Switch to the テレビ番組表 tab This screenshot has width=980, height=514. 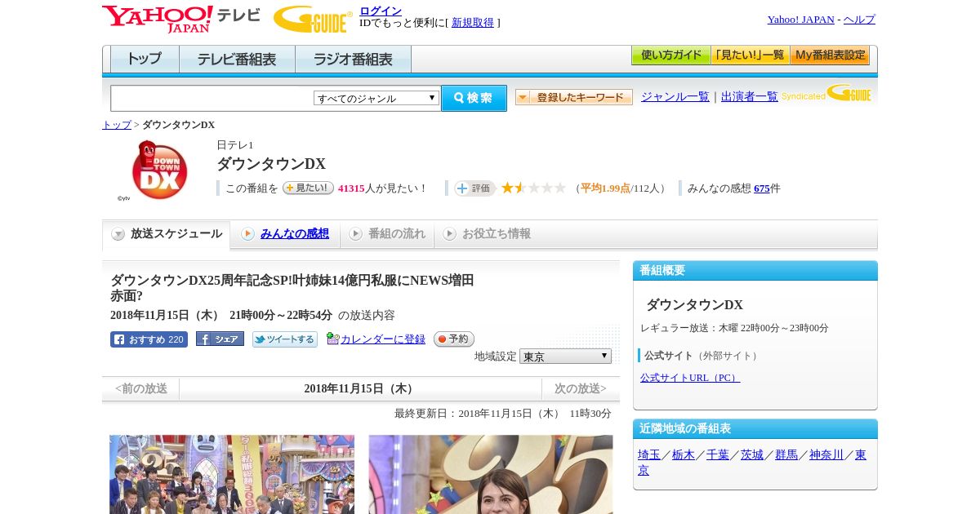tap(237, 60)
